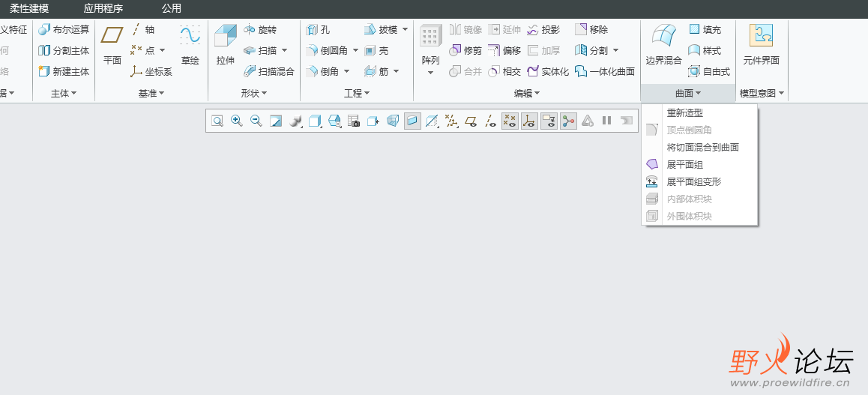Click the 自由式 freestyle tool

click(708, 71)
